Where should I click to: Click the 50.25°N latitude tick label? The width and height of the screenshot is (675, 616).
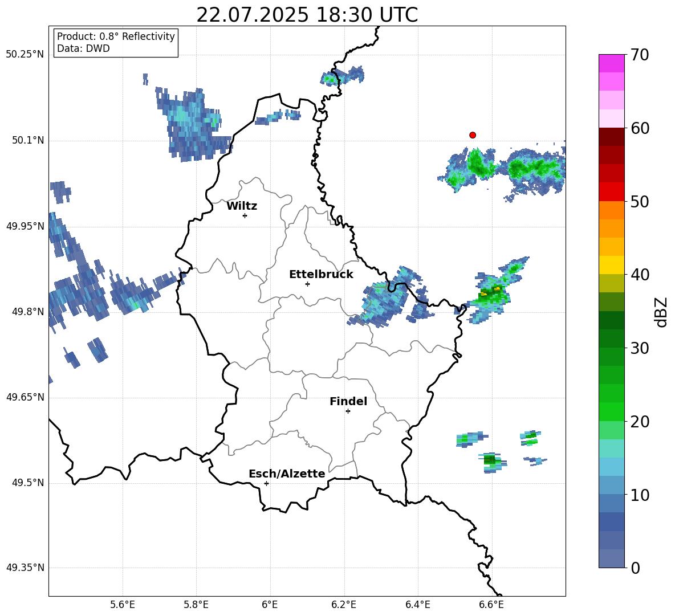click(x=25, y=55)
